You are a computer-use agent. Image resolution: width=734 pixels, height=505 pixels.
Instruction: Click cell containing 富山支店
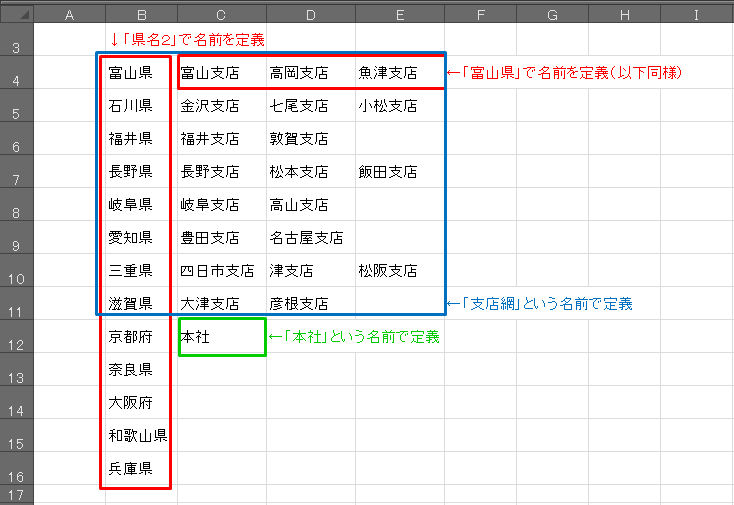tap(222, 73)
